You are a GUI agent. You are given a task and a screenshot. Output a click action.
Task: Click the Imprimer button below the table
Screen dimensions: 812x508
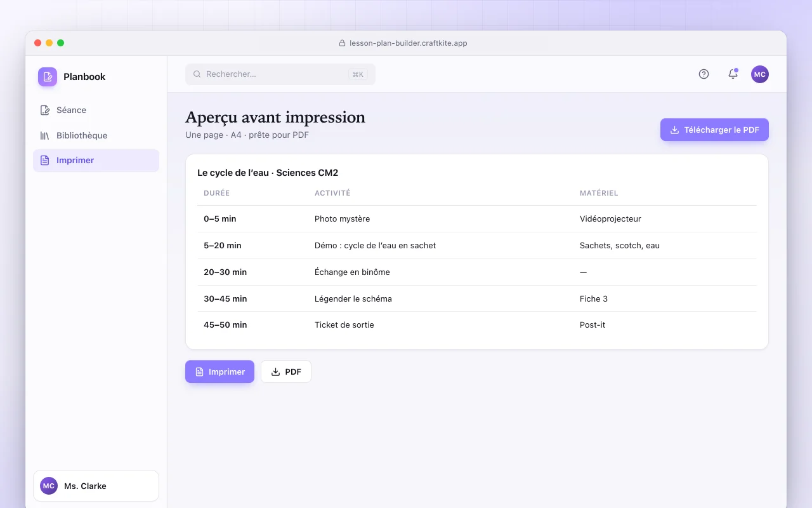pyautogui.click(x=219, y=371)
